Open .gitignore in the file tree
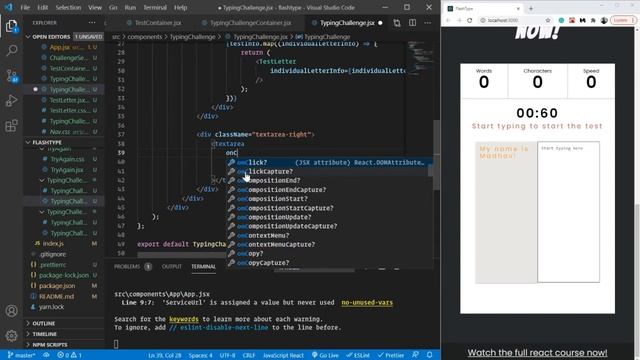The image size is (640, 360). pyautogui.click(x=53, y=254)
